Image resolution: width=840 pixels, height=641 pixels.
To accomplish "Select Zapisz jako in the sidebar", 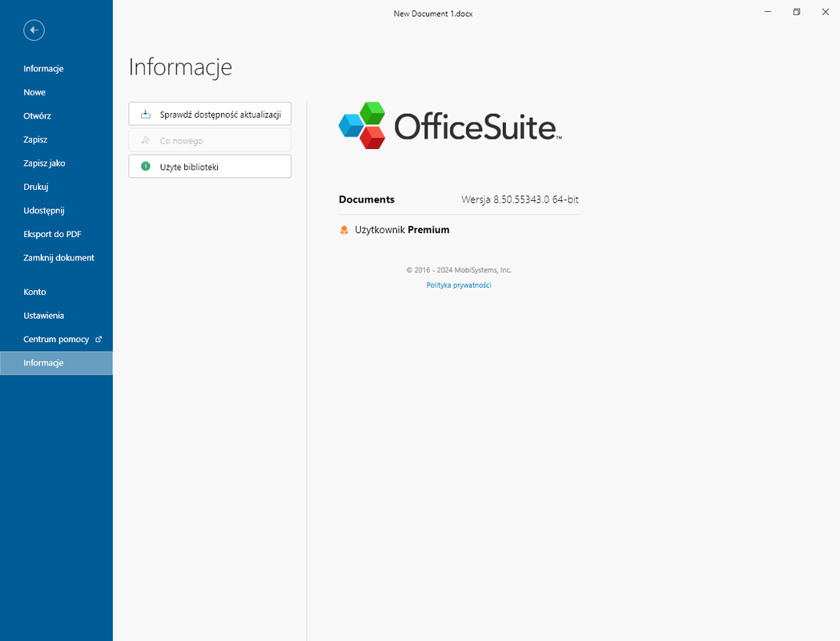I will pyautogui.click(x=56, y=163).
